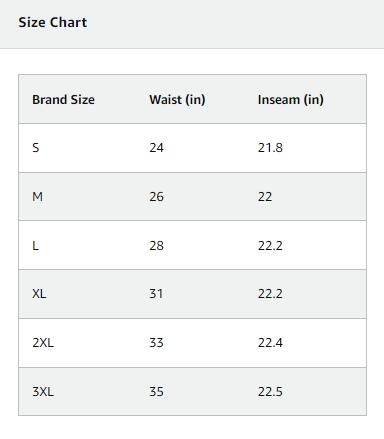This screenshot has height=439, width=384.
Task: Select the Brand Size column header
Action: pyautogui.click(x=63, y=99)
